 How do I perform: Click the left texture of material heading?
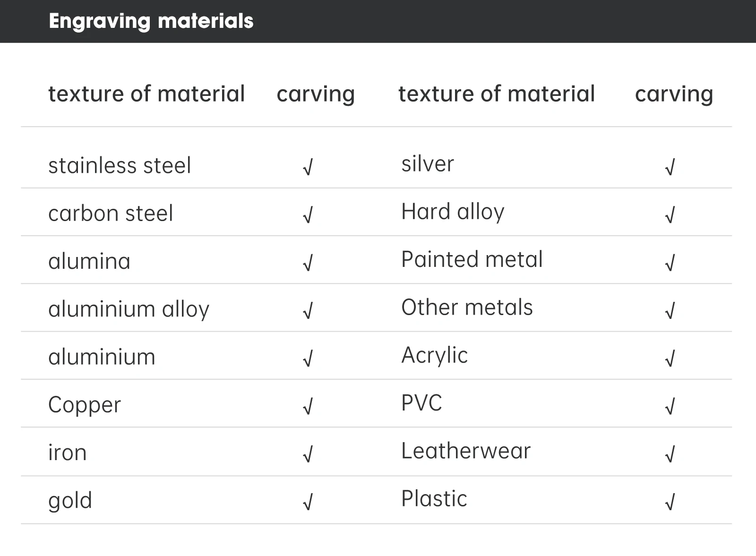pyautogui.click(x=146, y=94)
